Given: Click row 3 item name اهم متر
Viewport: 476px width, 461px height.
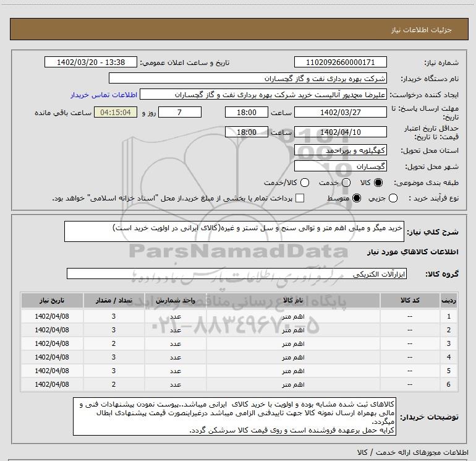Looking at the screenshot, I should coord(293,344).
